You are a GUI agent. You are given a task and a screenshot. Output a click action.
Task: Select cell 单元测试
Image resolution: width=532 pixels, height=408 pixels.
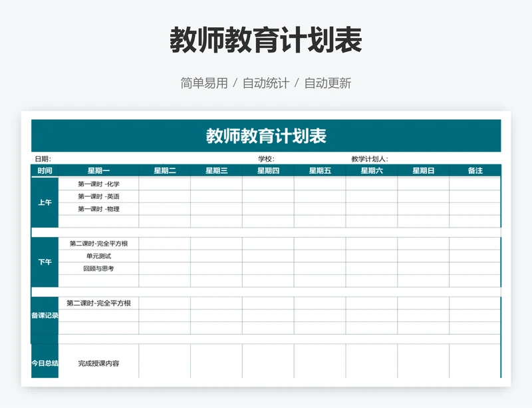[98, 256]
